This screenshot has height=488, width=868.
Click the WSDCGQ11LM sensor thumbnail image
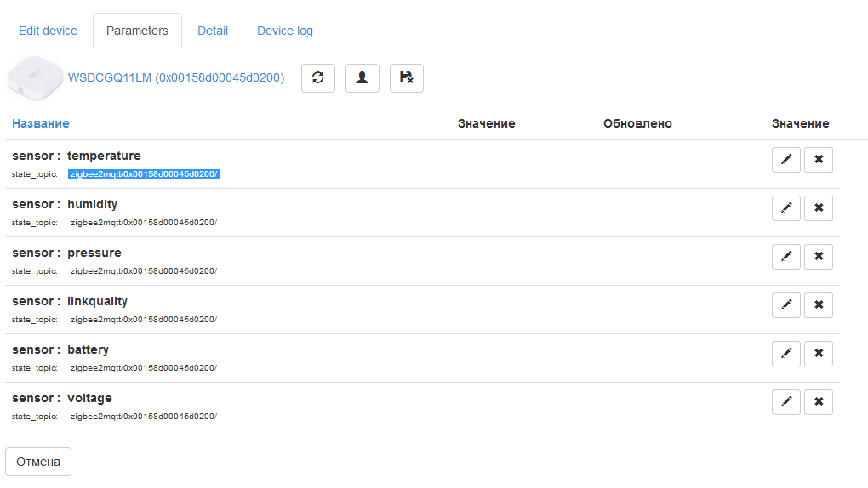click(35, 78)
